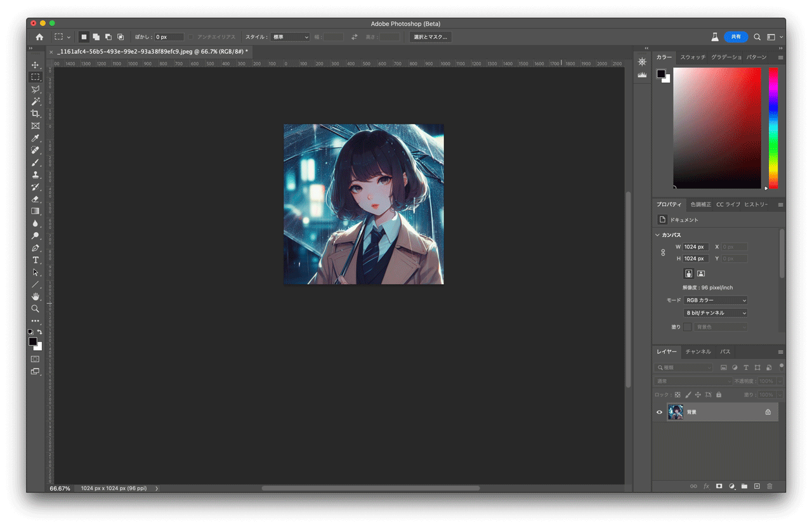The height and width of the screenshot is (527, 812).
Task: Click the lock transparent pixels toggle
Action: point(677,394)
